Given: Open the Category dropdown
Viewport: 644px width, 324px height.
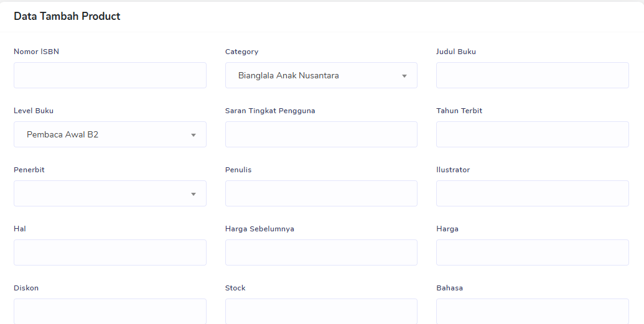Looking at the screenshot, I should (x=320, y=75).
